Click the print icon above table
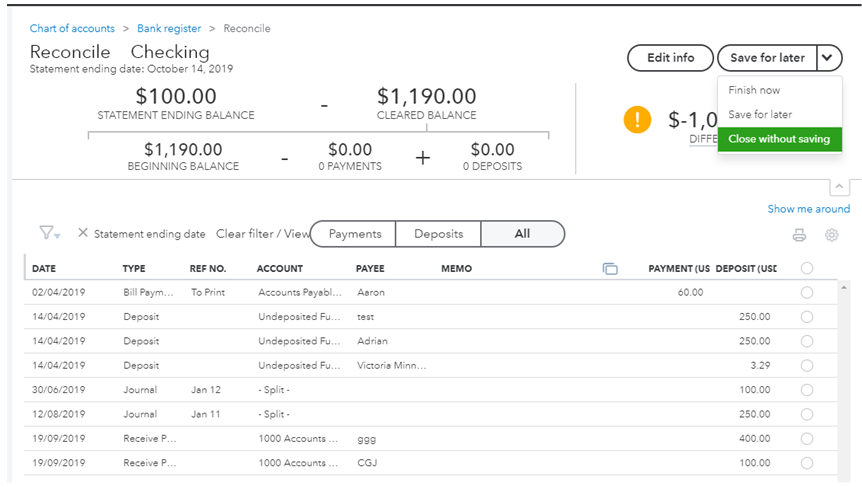This screenshot has height=487, width=862. (799, 235)
